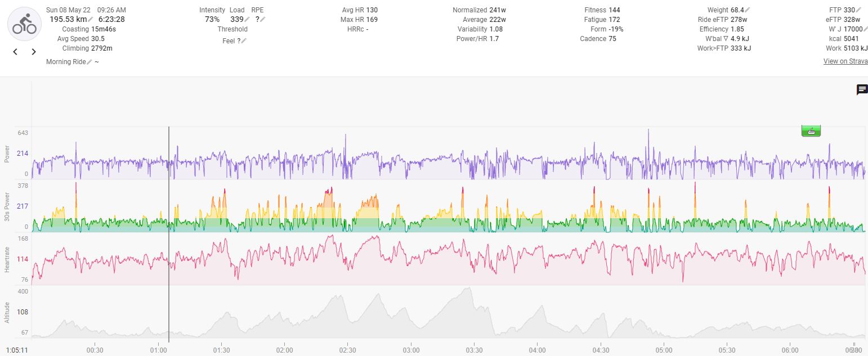Click the Work 5103 kJ value

[854, 48]
